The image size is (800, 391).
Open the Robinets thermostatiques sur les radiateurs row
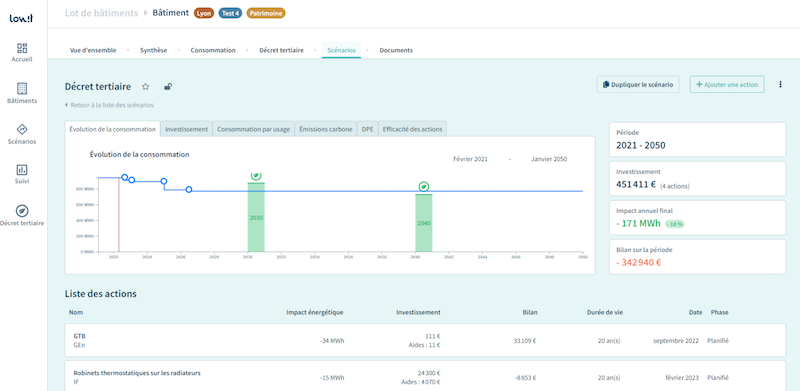[425, 377]
